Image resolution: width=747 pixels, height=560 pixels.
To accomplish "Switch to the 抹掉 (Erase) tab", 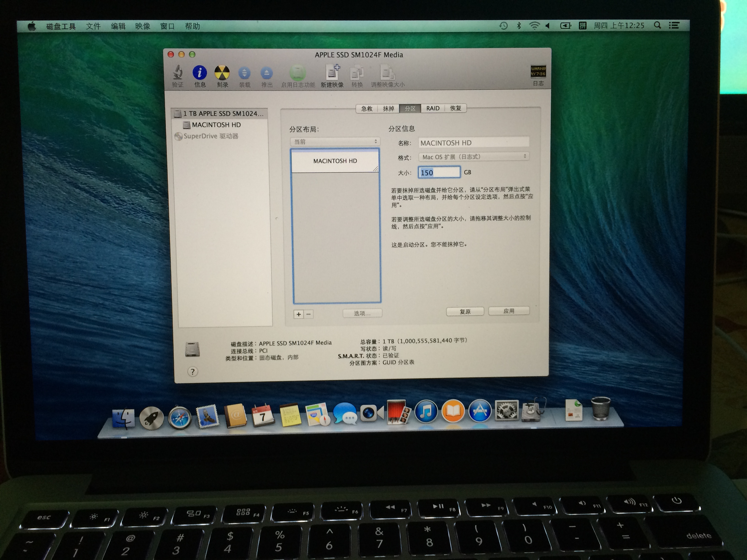I will pyautogui.click(x=388, y=108).
